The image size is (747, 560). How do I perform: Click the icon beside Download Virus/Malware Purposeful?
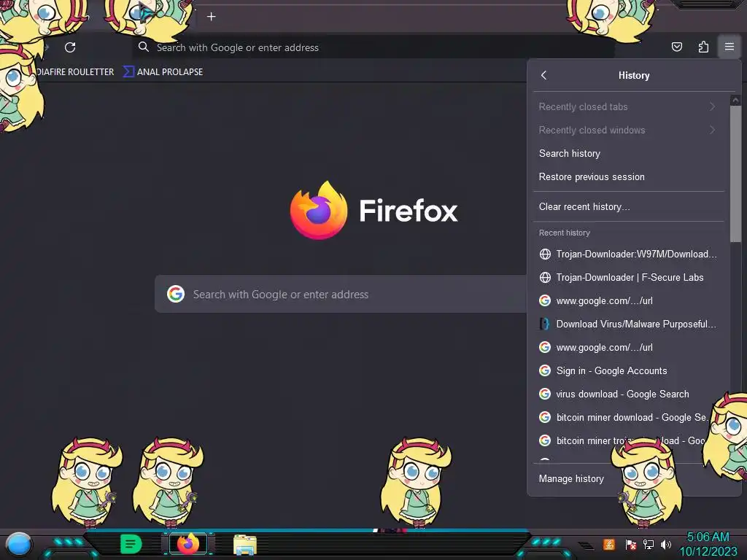pyautogui.click(x=545, y=324)
